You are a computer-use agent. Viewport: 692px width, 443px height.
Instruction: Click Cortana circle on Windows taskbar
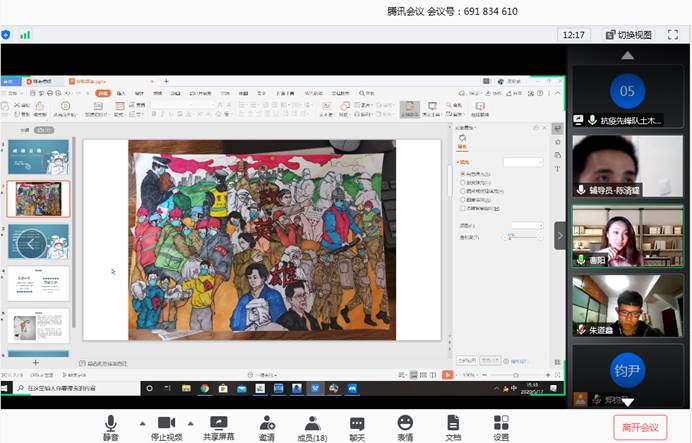pos(149,388)
